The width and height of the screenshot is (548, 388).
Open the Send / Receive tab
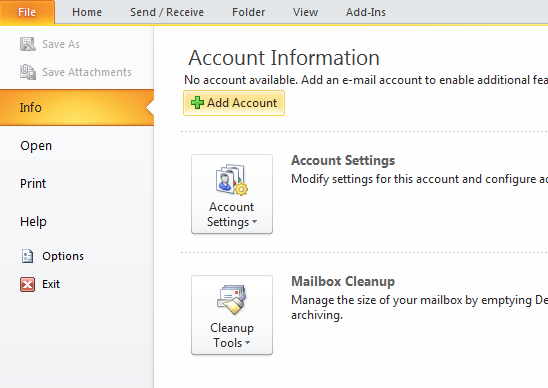pos(167,12)
